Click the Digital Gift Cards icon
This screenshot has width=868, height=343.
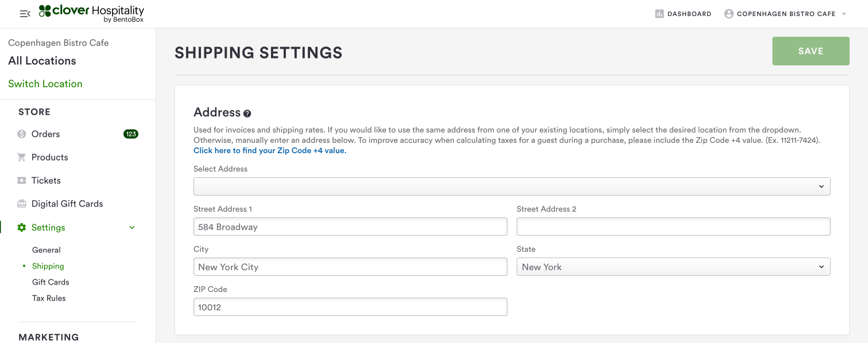[22, 204]
